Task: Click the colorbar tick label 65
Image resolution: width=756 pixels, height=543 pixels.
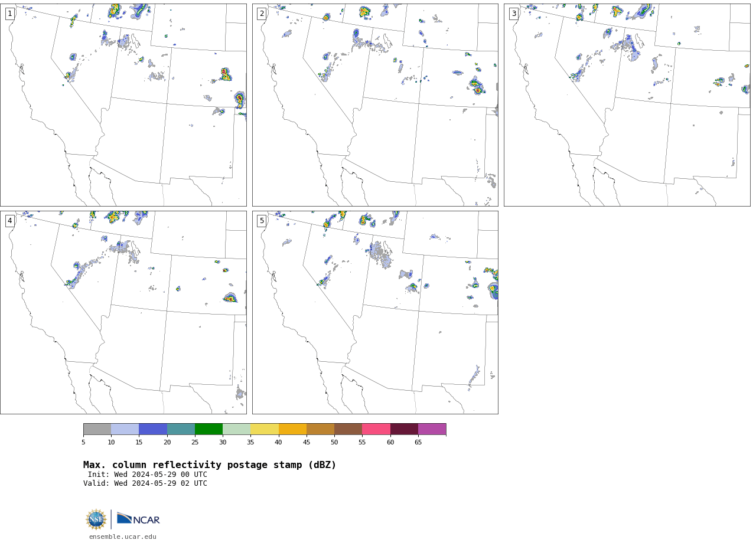Action: 418,442
